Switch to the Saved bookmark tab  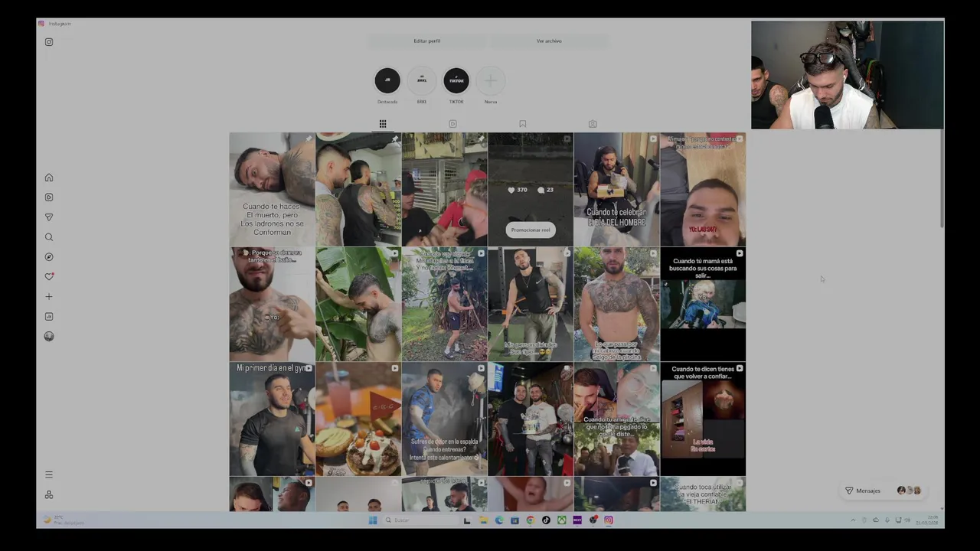pyautogui.click(x=523, y=124)
